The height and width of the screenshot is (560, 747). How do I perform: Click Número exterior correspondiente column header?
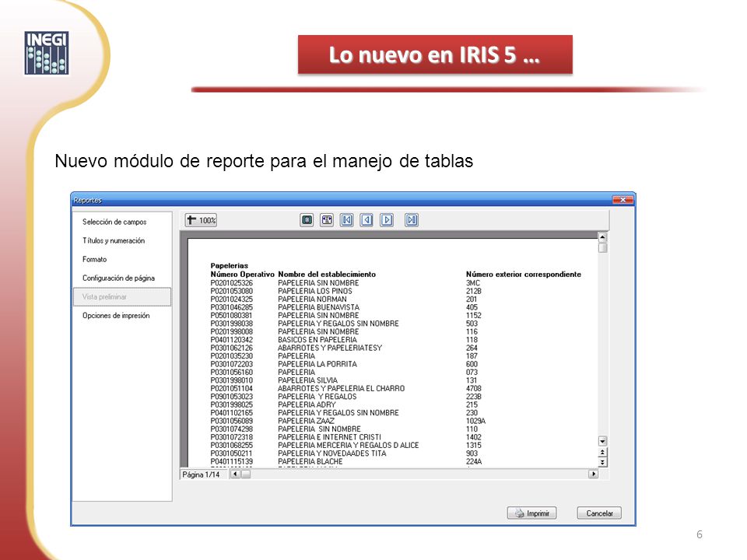524,275
